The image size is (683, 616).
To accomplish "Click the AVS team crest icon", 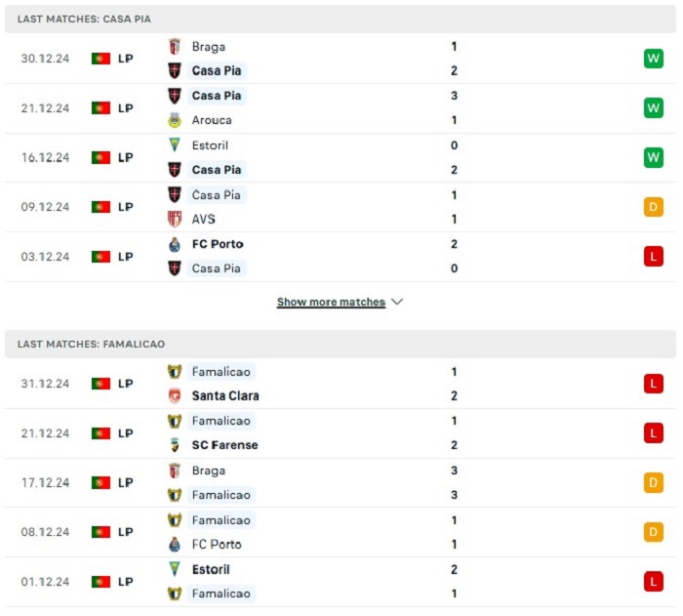I will point(175,219).
